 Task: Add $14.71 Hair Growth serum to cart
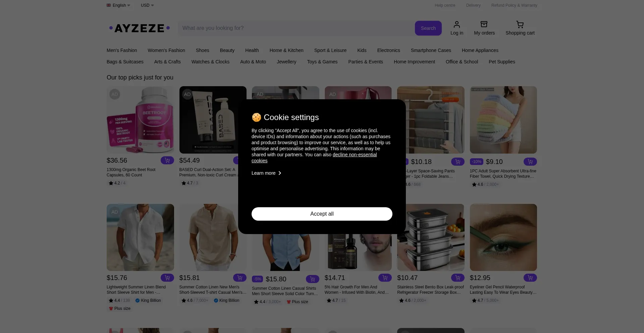385,278
